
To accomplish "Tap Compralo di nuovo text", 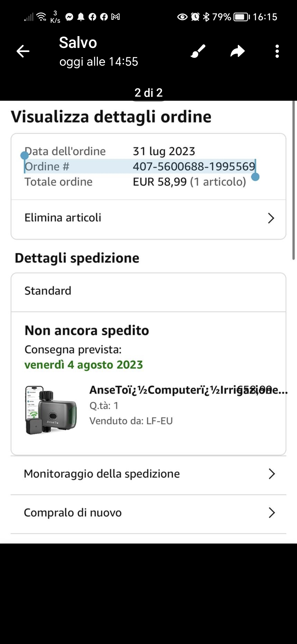I will pyautogui.click(x=73, y=513).
